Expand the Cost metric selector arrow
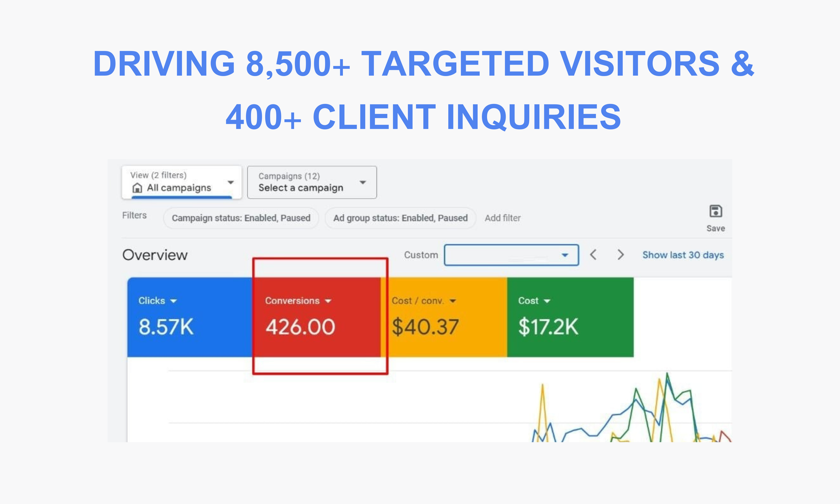The image size is (840, 504). tap(547, 301)
